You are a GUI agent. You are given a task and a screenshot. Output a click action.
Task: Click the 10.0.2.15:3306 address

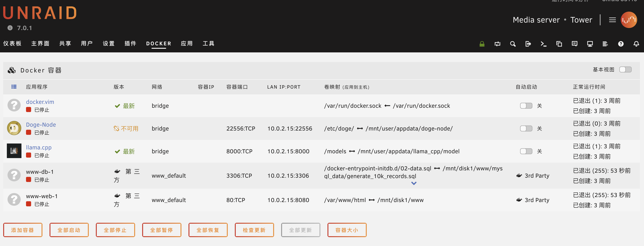288,175
